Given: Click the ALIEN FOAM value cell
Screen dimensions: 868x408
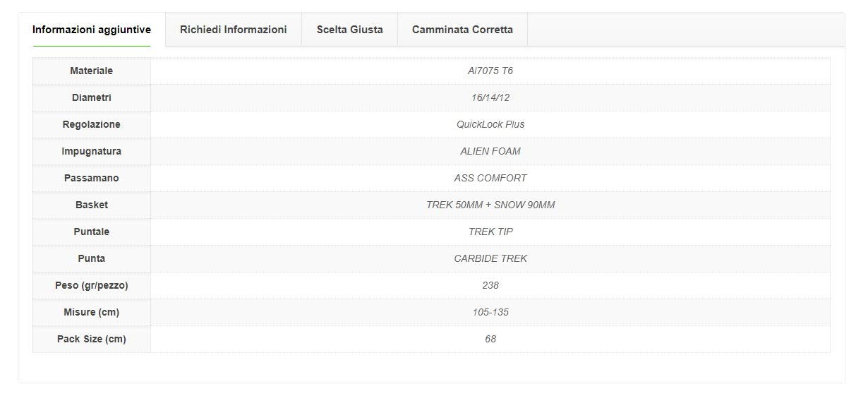Looking at the screenshot, I should (x=490, y=151).
